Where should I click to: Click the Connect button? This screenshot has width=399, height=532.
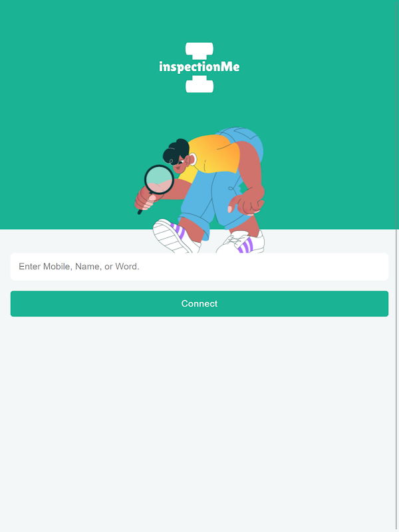[x=199, y=304]
